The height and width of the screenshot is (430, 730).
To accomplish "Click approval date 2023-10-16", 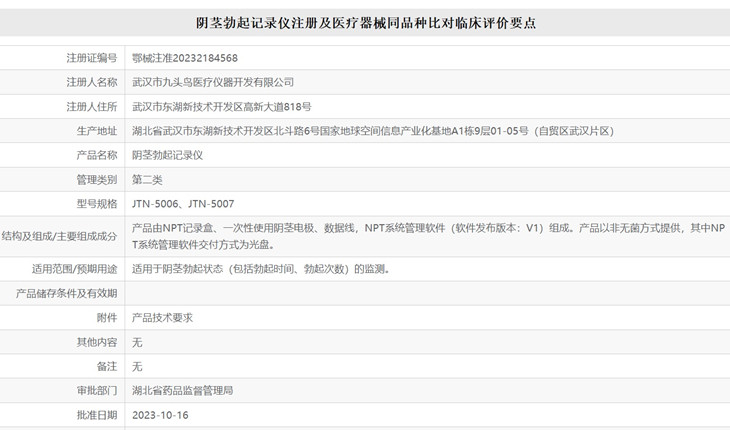I will (160, 415).
